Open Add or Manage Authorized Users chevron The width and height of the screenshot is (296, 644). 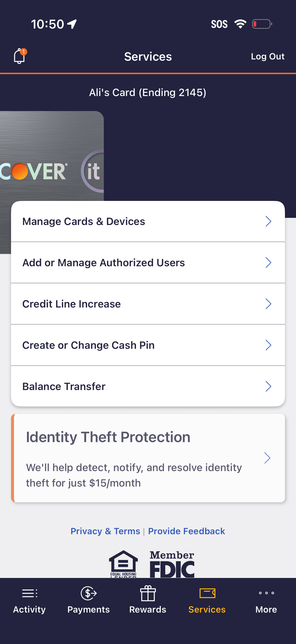268,263
